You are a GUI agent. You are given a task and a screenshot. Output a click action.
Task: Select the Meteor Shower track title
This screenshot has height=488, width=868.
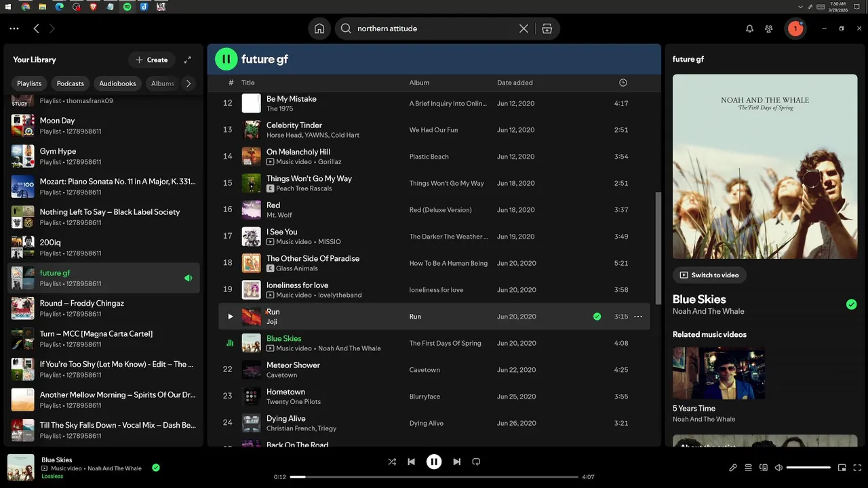293,365
